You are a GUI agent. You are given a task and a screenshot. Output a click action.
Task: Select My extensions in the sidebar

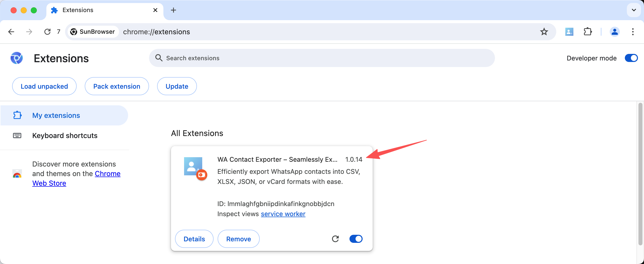[56, 115]
